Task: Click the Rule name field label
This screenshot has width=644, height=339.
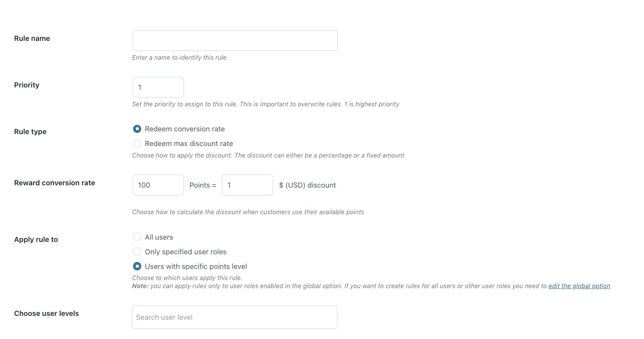Action: [32, 39]
